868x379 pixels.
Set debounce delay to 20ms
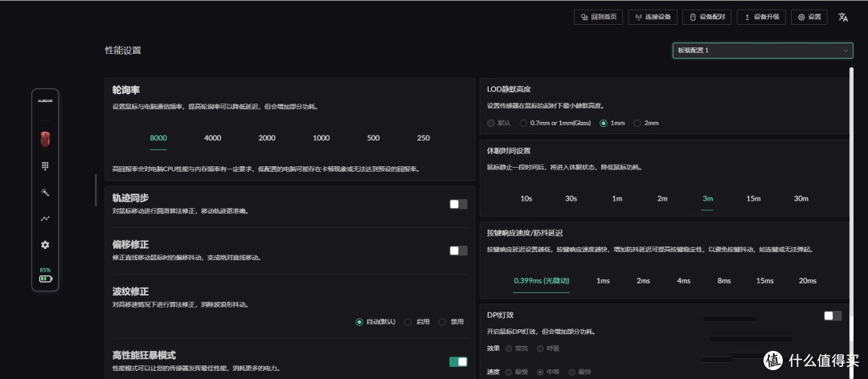click(x=808, y=281)
